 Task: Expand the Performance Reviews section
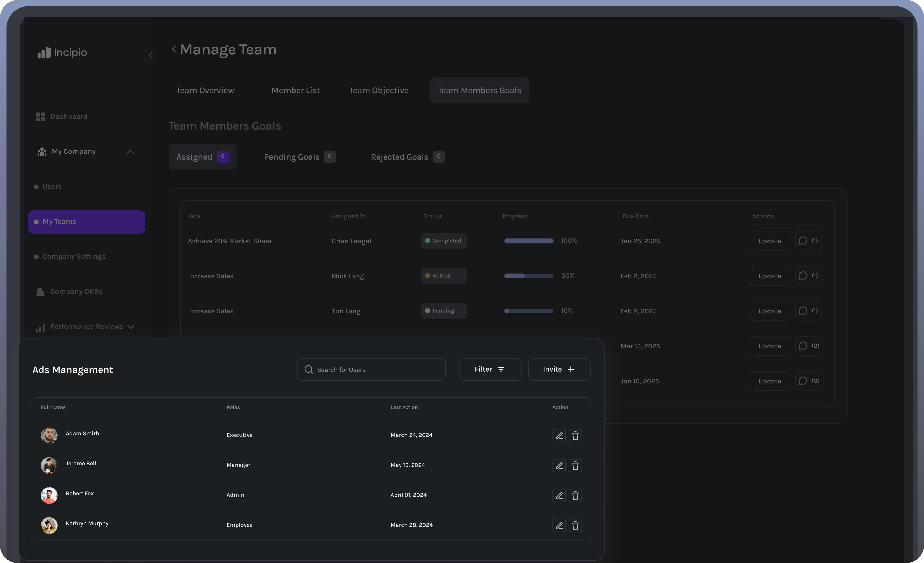pos(131,327)
